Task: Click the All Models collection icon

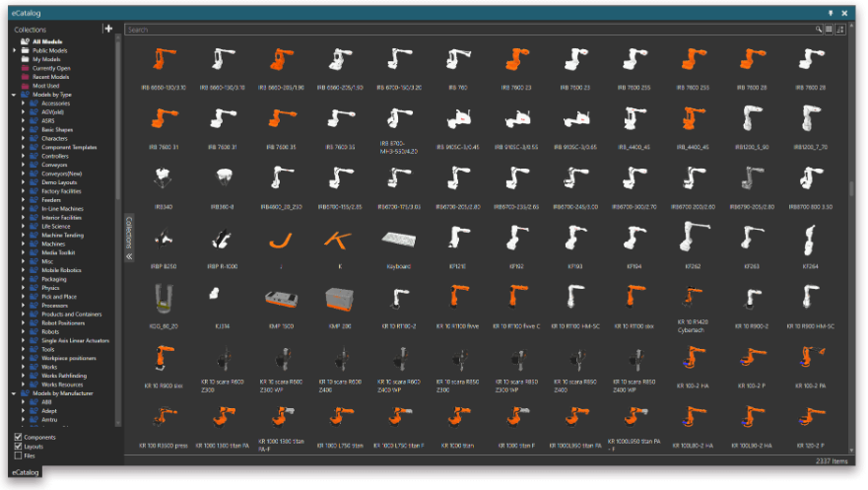Action: coord(25,41)
